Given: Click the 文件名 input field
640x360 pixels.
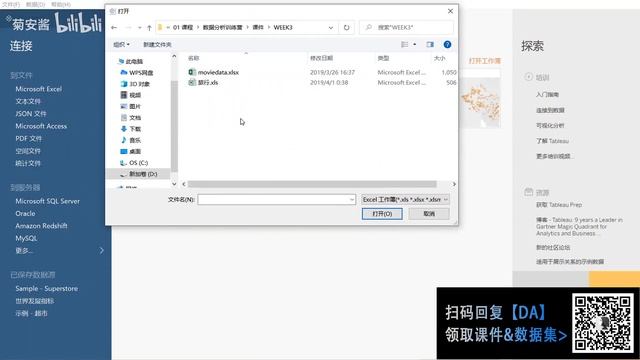Looking at the screenshot, I should click(273, 200).
